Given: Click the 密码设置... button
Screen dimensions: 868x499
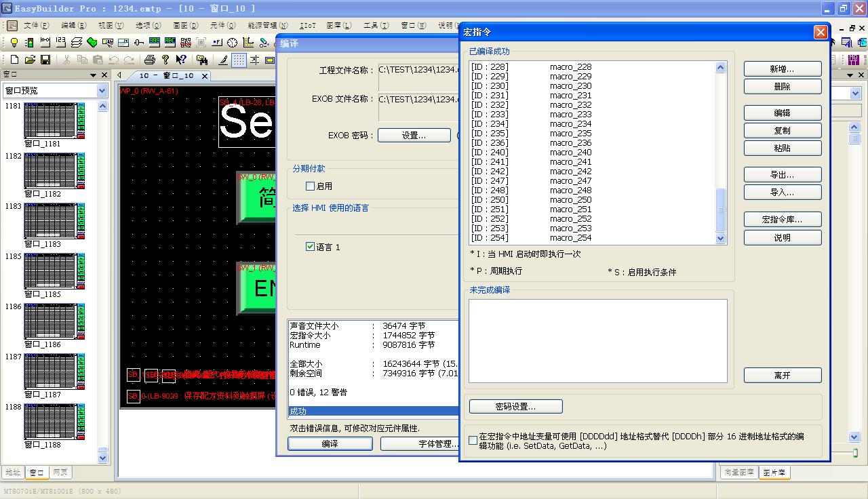Looking at the screenshot, I should (515, 407).
